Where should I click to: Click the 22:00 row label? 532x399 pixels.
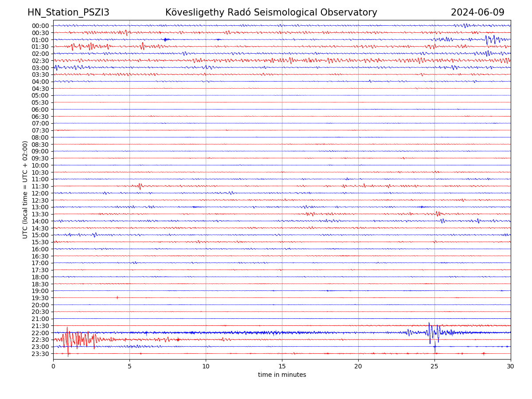coord(40,333)
